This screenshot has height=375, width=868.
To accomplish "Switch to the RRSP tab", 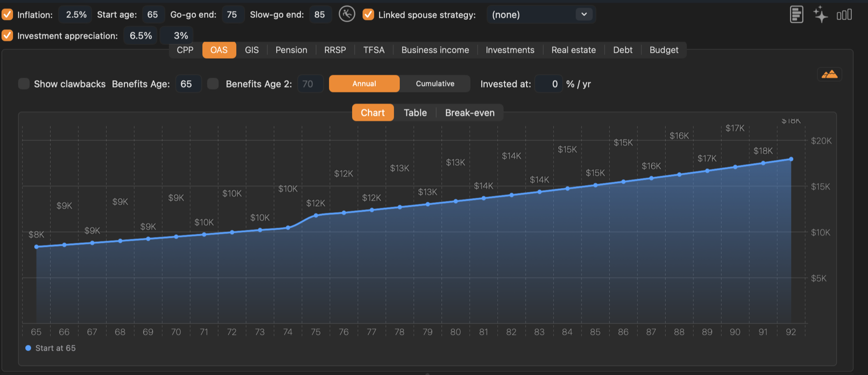I will [335, 50].
